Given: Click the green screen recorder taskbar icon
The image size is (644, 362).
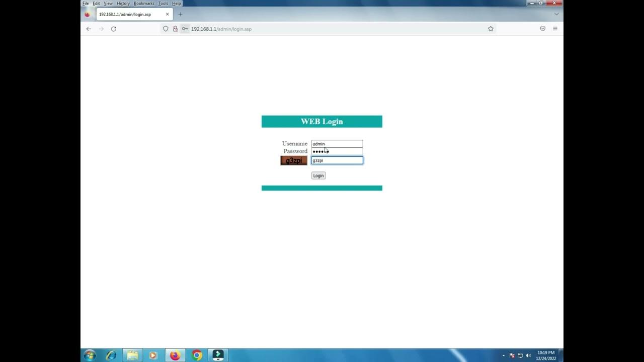Looking at the screenshot, I should point(218,355).
